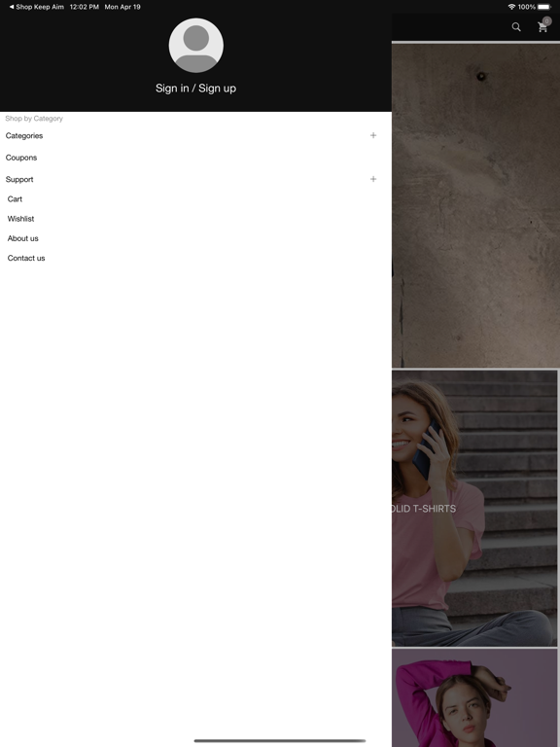The height and width of the screenshot is (747, 560).
Task: Tap the home indicator bar
Action: click(280, 741)
